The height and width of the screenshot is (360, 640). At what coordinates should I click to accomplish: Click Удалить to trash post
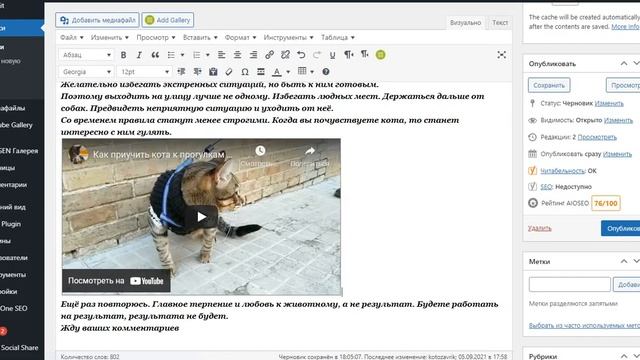pyautogui.click(x=540, y=228)
